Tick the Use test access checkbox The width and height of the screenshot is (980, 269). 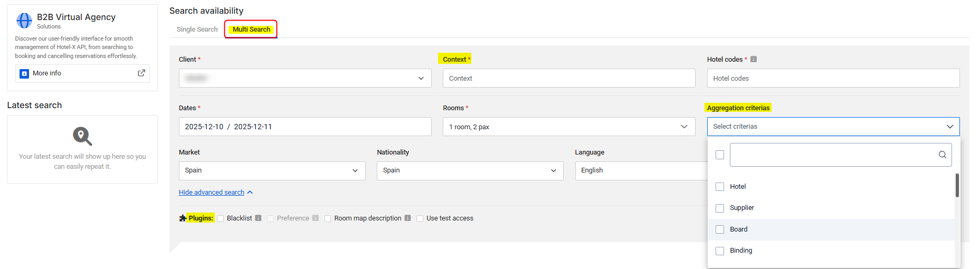pos(420,218)
